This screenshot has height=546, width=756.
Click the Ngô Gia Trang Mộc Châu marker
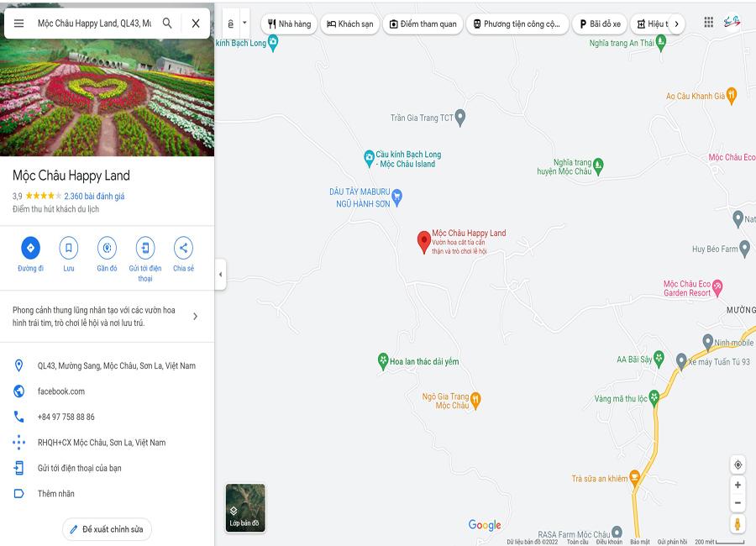coord(475,400)
